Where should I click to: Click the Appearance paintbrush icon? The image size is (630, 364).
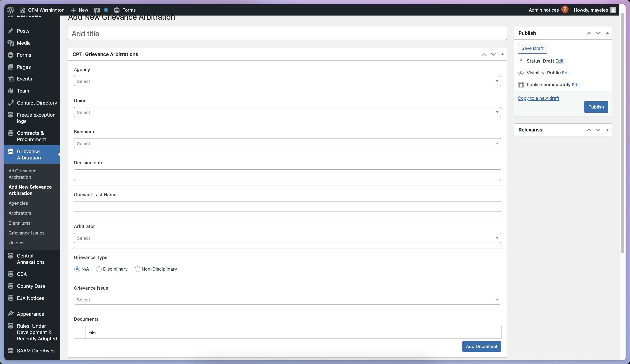pos(10,314)
